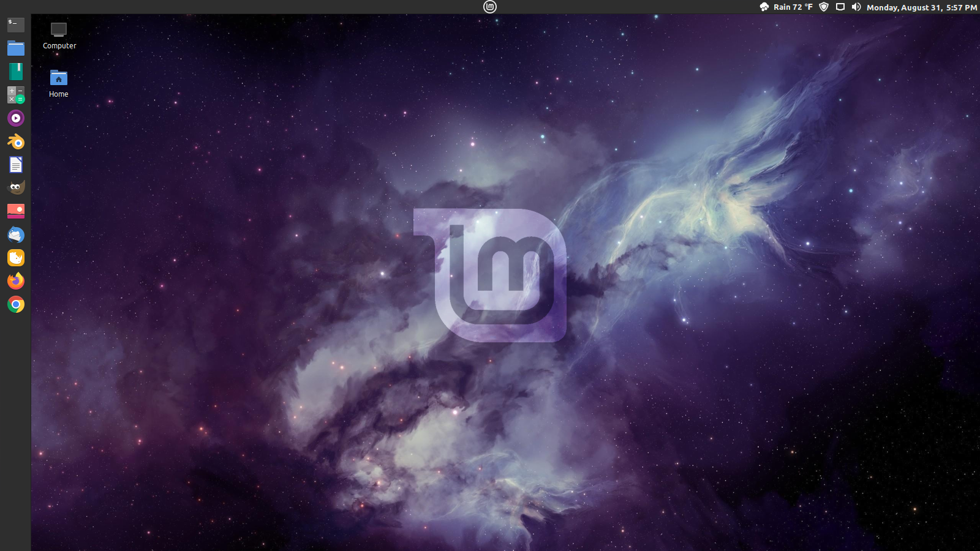Screen dimensions: 980x551
Task: Launch Google Chrome from the dock
Action: pyautogui.click(x=16, y=304)
